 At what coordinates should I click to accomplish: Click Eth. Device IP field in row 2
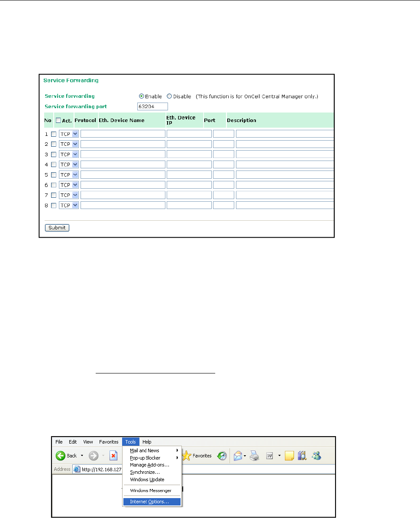click(189, 144)
